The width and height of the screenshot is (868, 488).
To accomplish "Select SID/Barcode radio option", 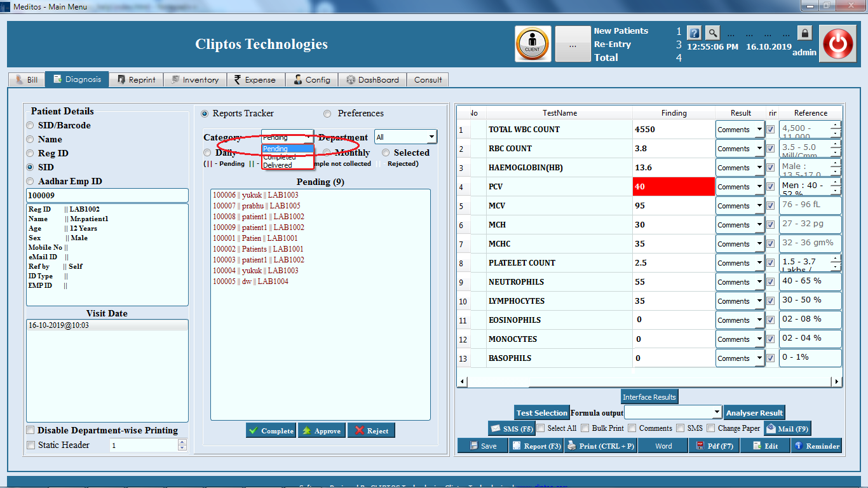I will coord(30,125).
